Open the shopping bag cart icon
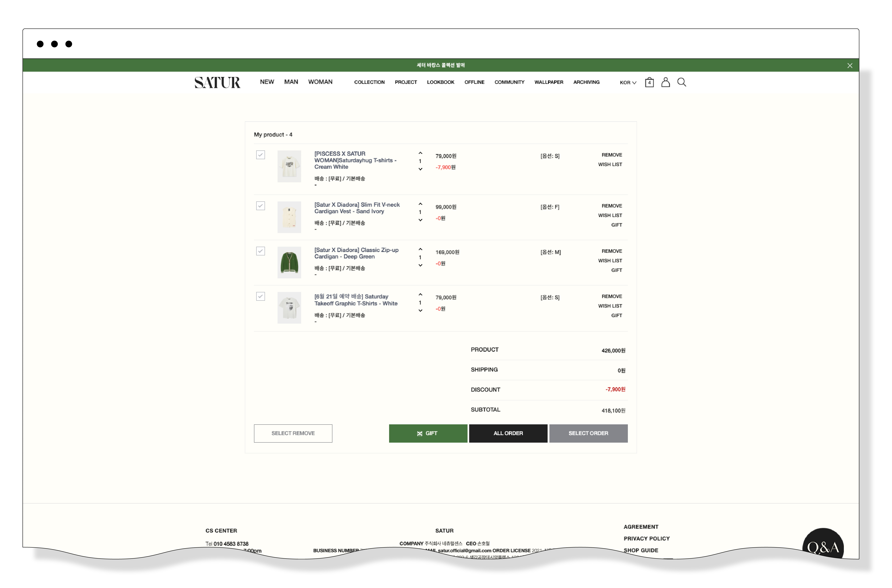The height and width of the screenshot is (588, 892). [649, 82]
